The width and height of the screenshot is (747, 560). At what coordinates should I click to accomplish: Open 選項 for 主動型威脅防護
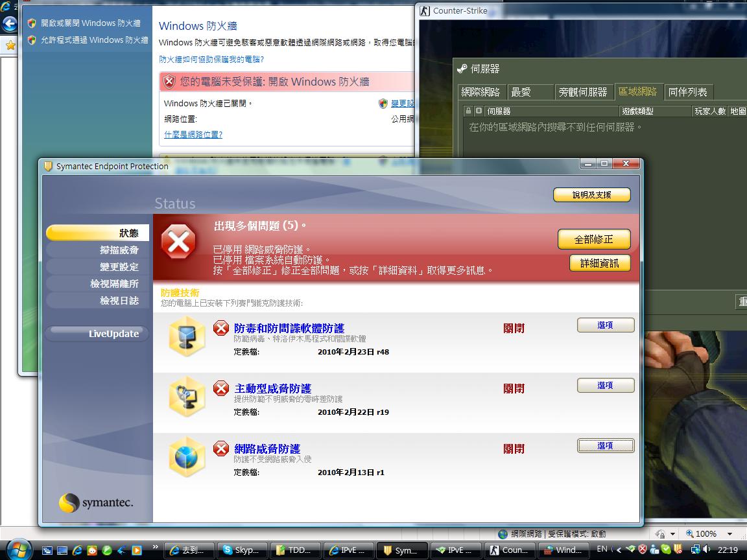pyautogui.click(x=605, y=386)
